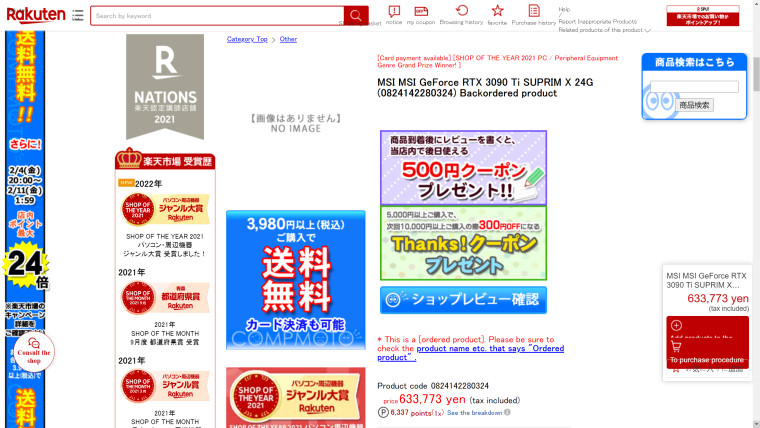Open the Browsing history icon

(x=462, y=10)
